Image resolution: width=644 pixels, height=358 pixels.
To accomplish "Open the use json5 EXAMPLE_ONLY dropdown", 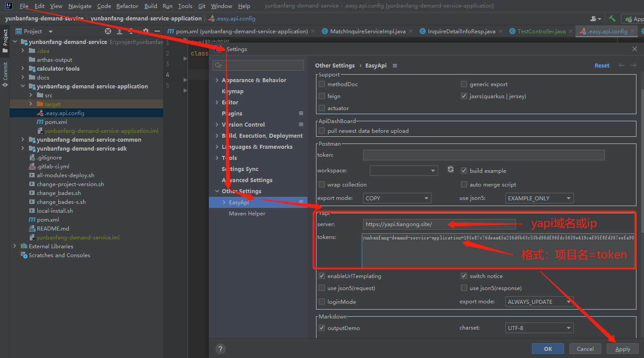I will [539, 198].
